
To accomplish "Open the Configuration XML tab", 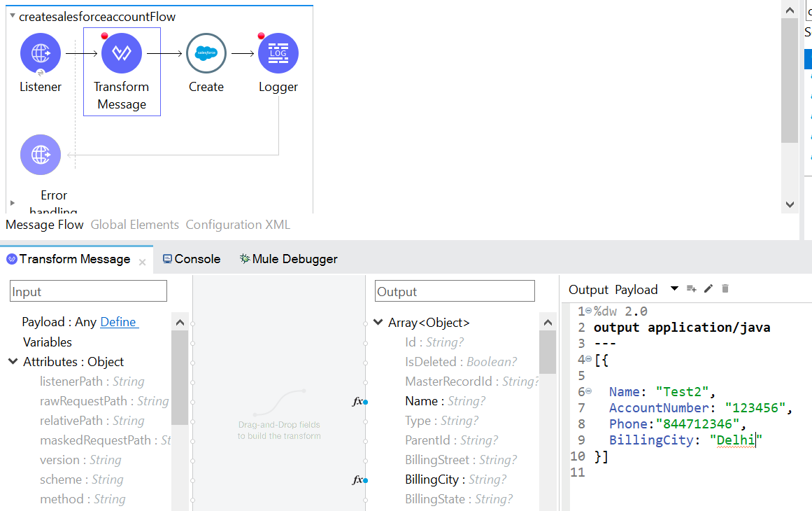I will tap(238, 225).
